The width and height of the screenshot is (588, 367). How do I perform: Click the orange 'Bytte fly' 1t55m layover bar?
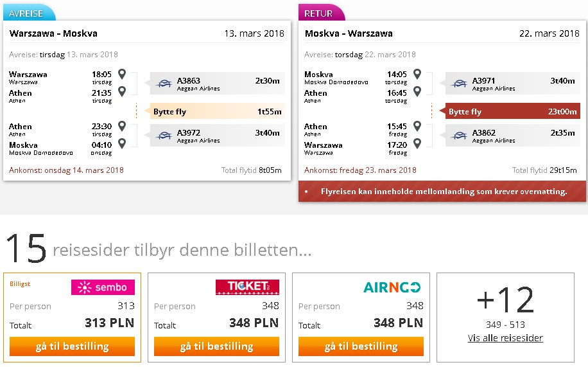[x=217, y=111]
